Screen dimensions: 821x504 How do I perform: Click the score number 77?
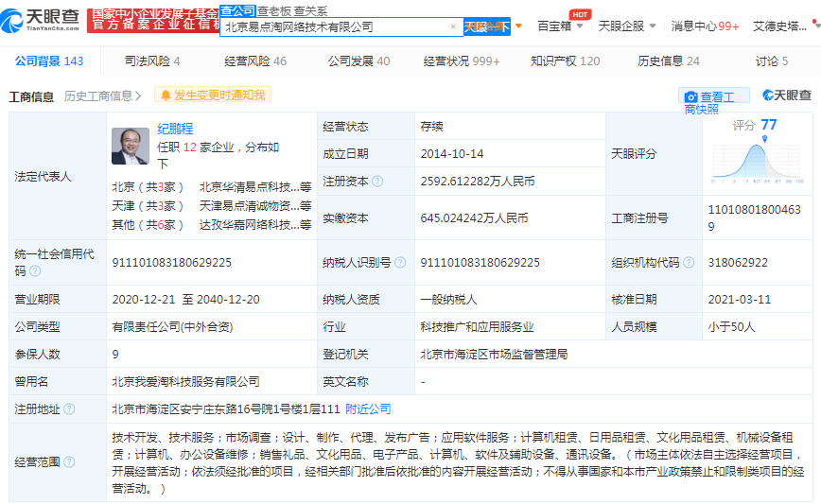[x=769, y=125]
